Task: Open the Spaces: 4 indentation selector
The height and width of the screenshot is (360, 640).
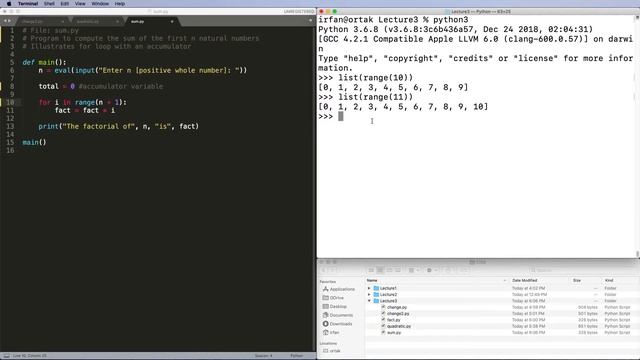Action: pyautogui.click(x=264, y=356)
